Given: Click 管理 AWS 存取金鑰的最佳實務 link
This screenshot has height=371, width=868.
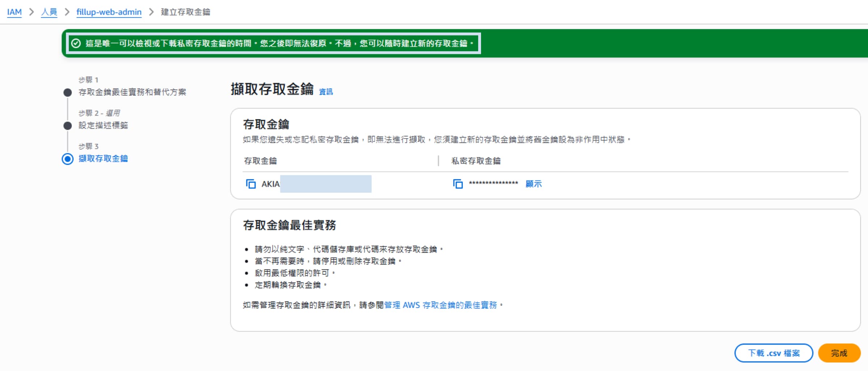Looking at the screenshot, I should coord(441,304).
